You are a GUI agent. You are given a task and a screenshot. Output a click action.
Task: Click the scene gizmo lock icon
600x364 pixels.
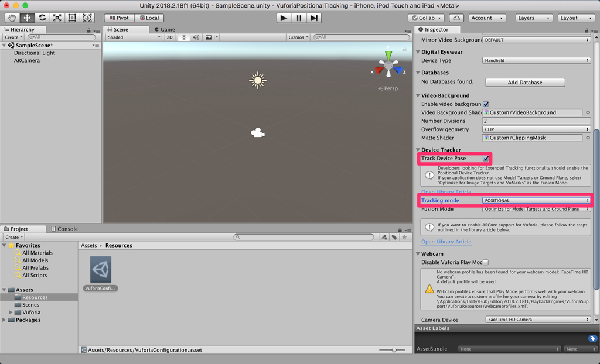[404, 49]
